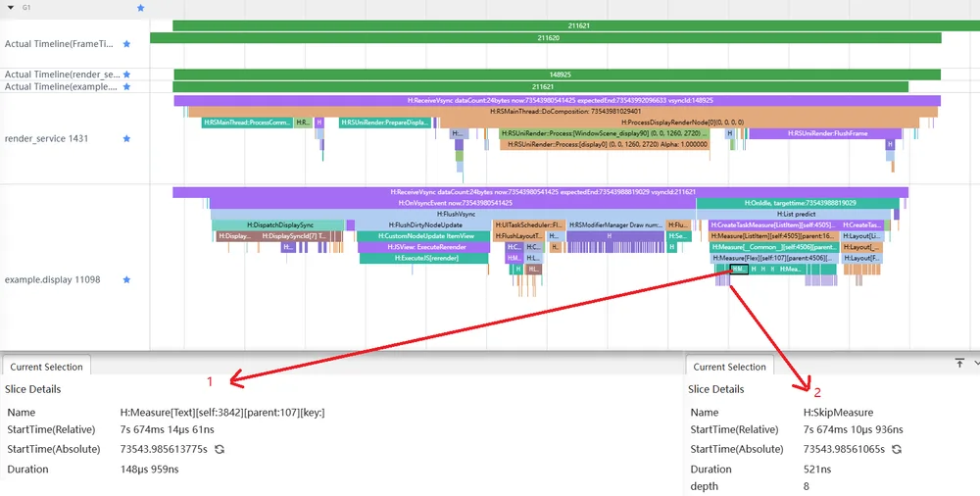Star the G1 group header
980x496 pixels.
pyautogui.click(x=140, y=8)
